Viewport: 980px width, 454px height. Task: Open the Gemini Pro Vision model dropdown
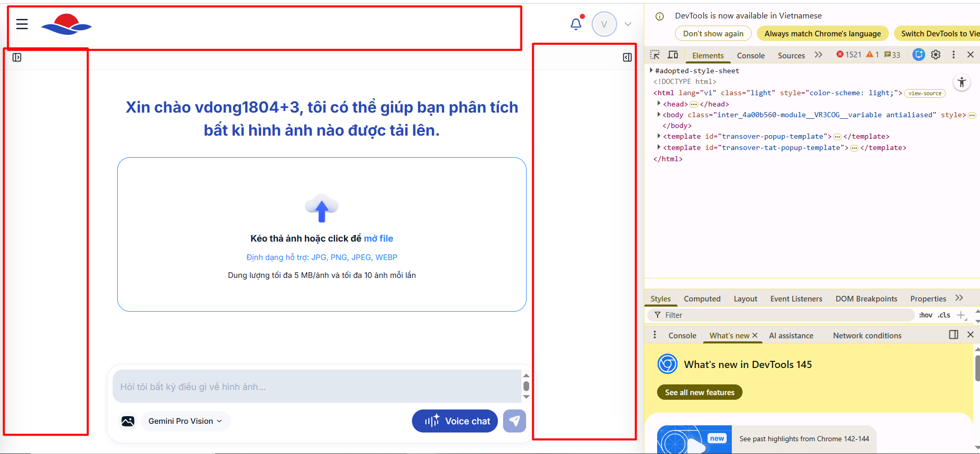[185, 421]
